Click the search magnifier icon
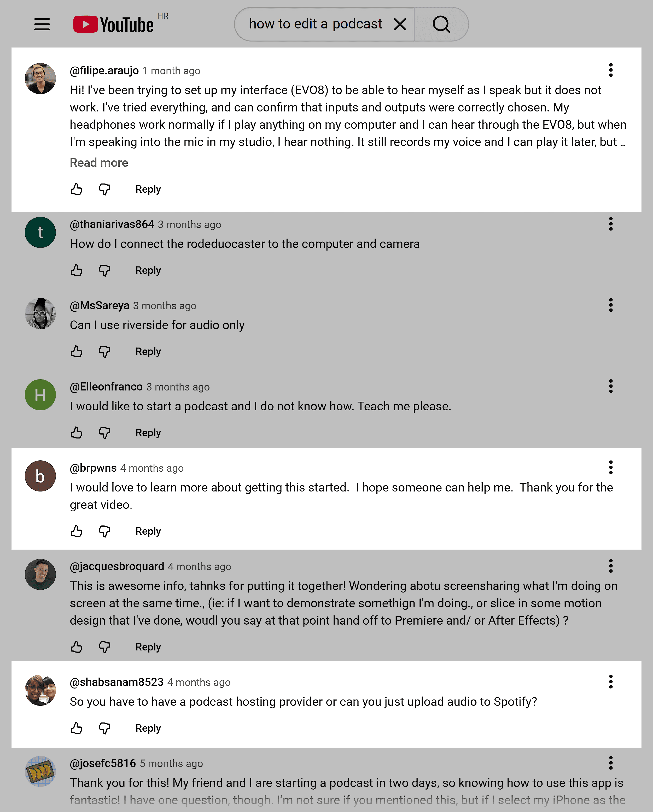 coord(441,24)
